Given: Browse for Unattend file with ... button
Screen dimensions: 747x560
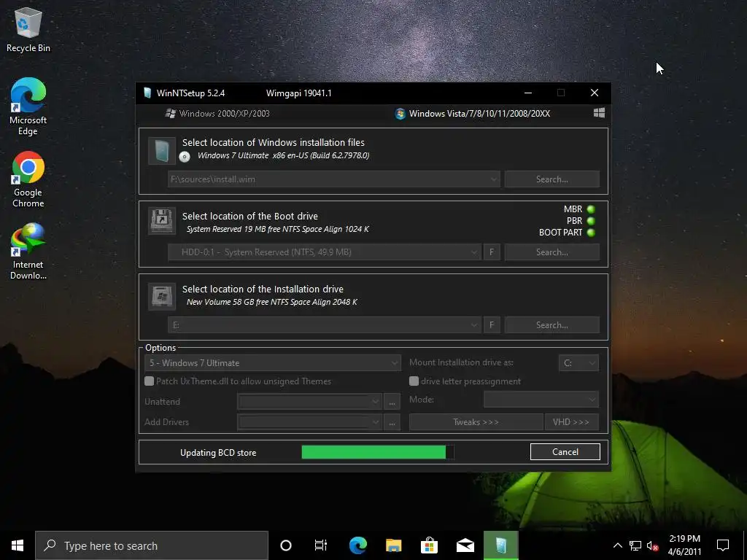Looking at the screenshot, I should pos(392,402).
